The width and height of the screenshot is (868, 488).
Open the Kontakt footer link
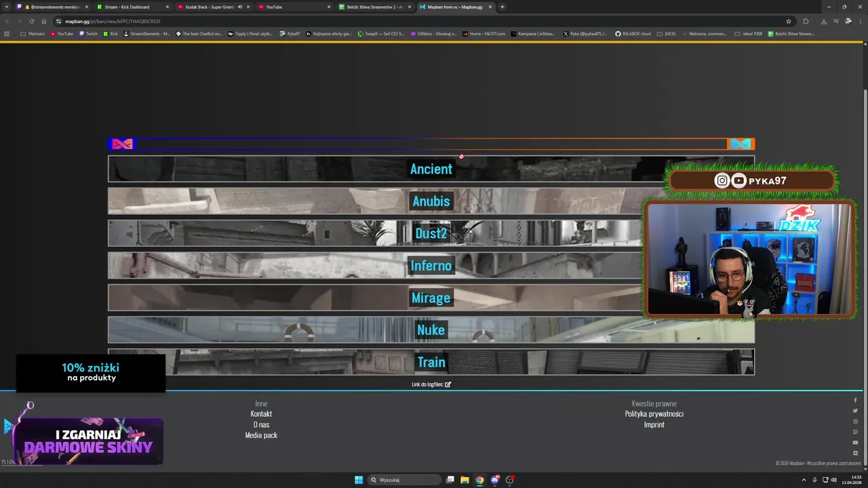[x=261, y=413]
